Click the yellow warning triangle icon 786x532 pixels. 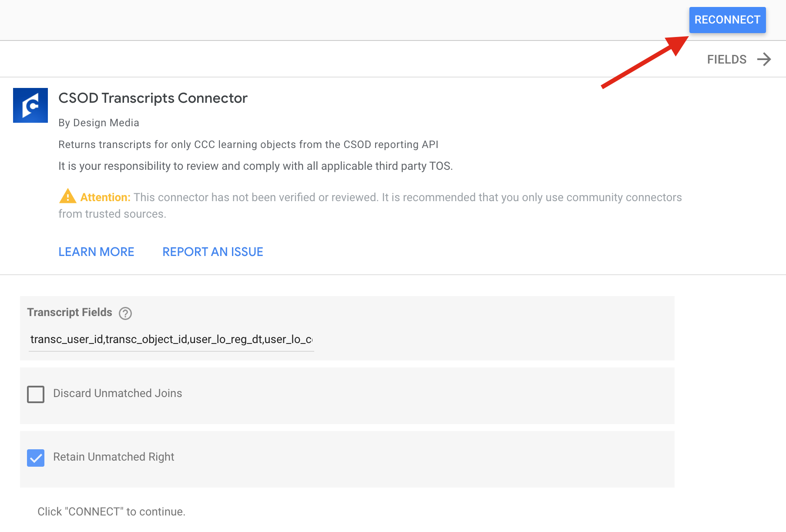[x=67, y=197]
